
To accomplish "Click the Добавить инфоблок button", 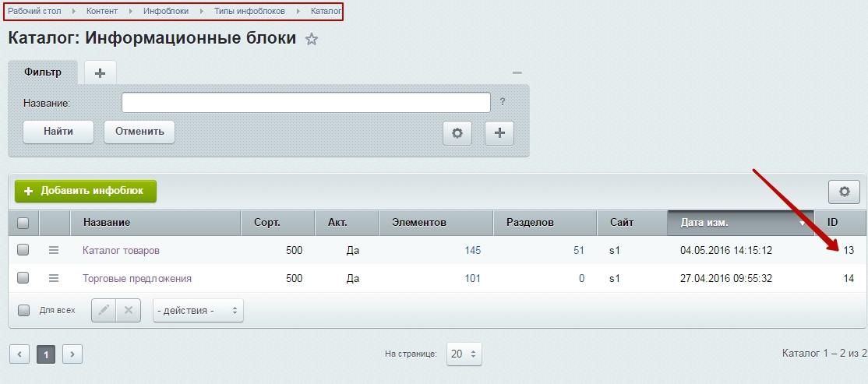I will (86, 192).
